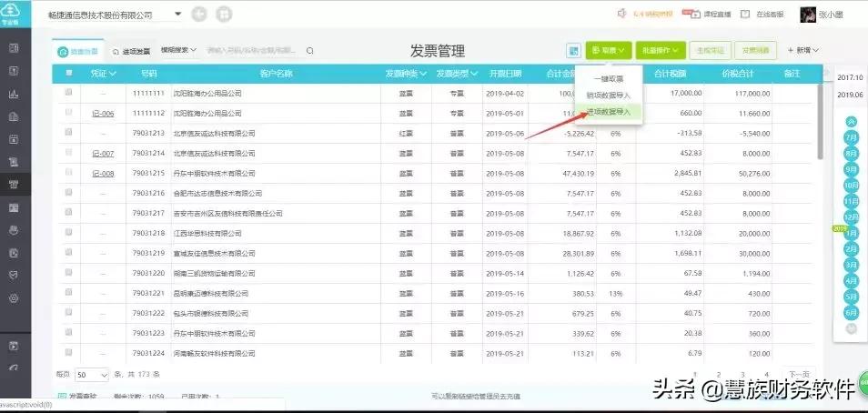Switch to the 进项发票 tab

131,52
